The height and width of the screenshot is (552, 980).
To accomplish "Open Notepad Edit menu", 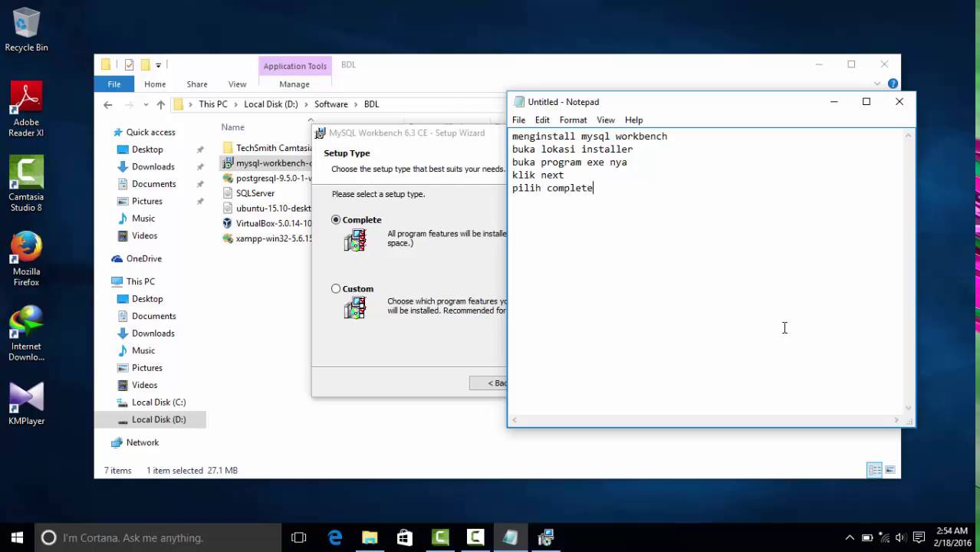I will (x=542, y=120).
